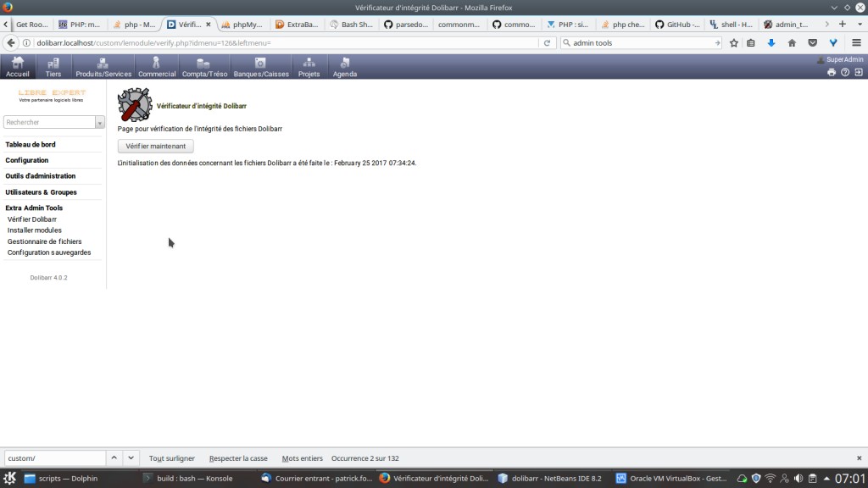Switch to Get Roo... tab

(x=32, y=25)
